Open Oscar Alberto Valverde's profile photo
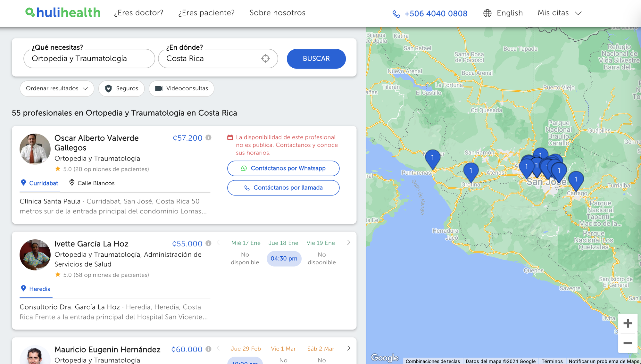The image size is (641, 364). pos(35,149)
